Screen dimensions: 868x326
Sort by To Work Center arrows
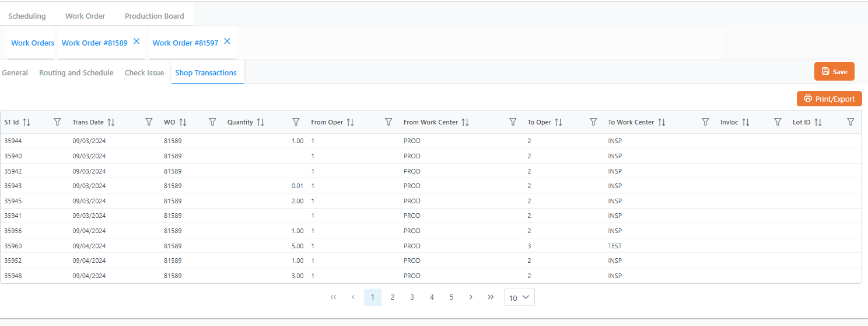pos(661,122)
